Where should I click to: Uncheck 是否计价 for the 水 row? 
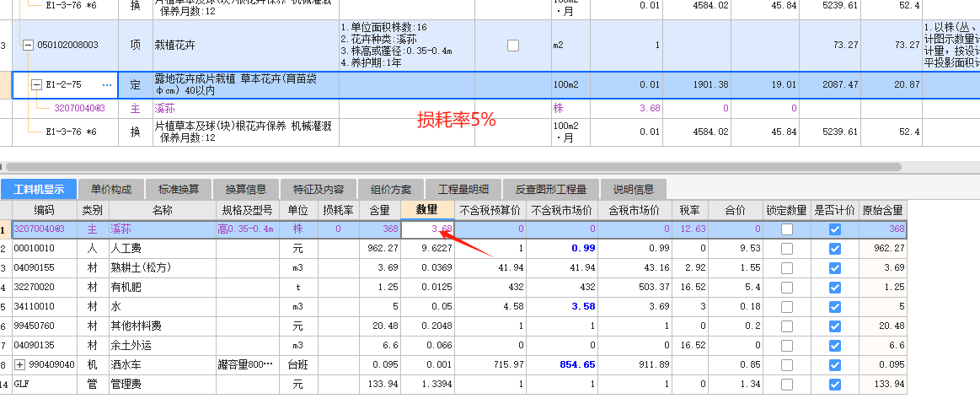[x=834, y=307]
